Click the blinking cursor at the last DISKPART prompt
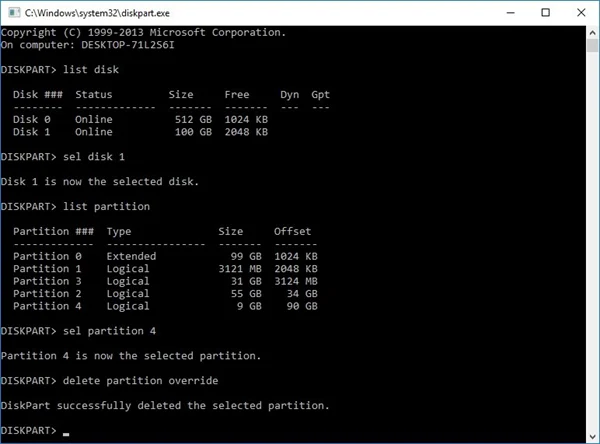600x444 pixels. (66, 434)
